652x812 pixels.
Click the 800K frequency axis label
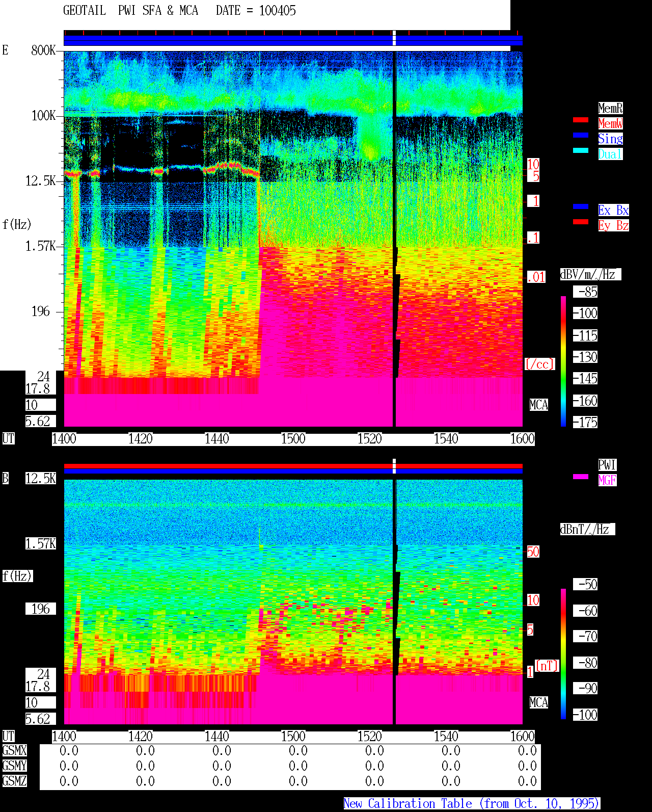[43, 50]
